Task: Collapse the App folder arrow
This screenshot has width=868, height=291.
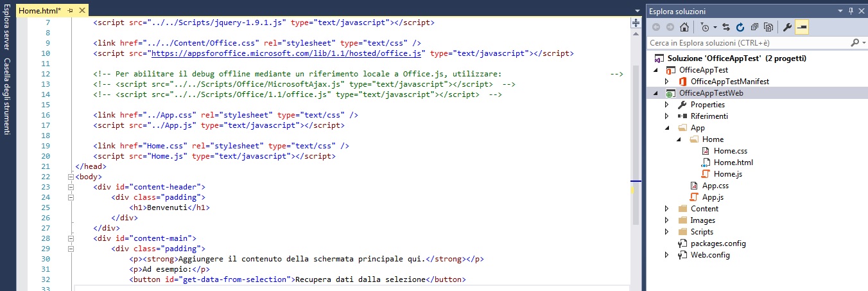Action: (667, 128)
